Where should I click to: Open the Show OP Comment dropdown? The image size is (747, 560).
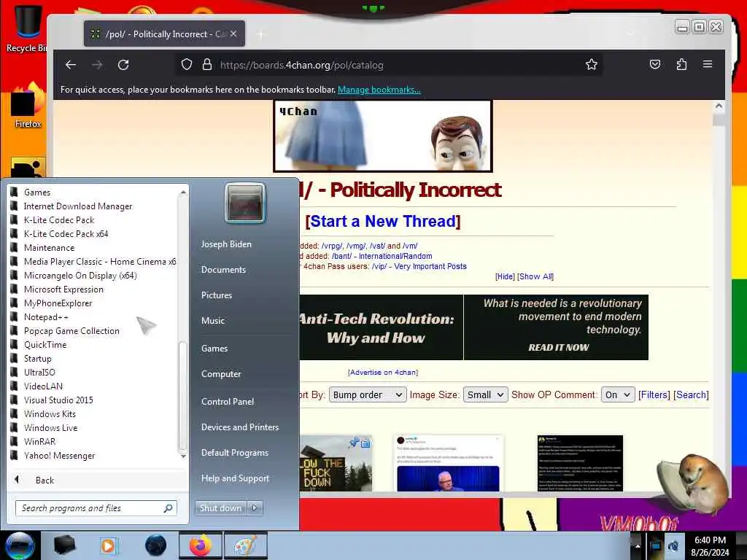(617, 394)
